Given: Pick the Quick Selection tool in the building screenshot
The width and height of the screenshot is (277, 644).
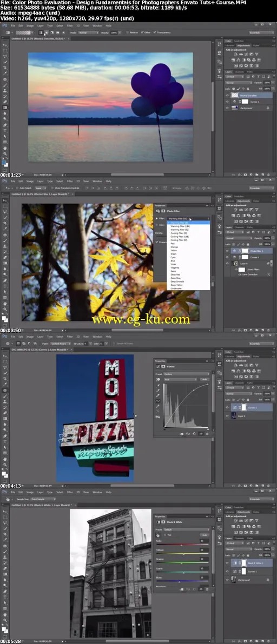Looking at the screenshot, I should coord(5,528).
